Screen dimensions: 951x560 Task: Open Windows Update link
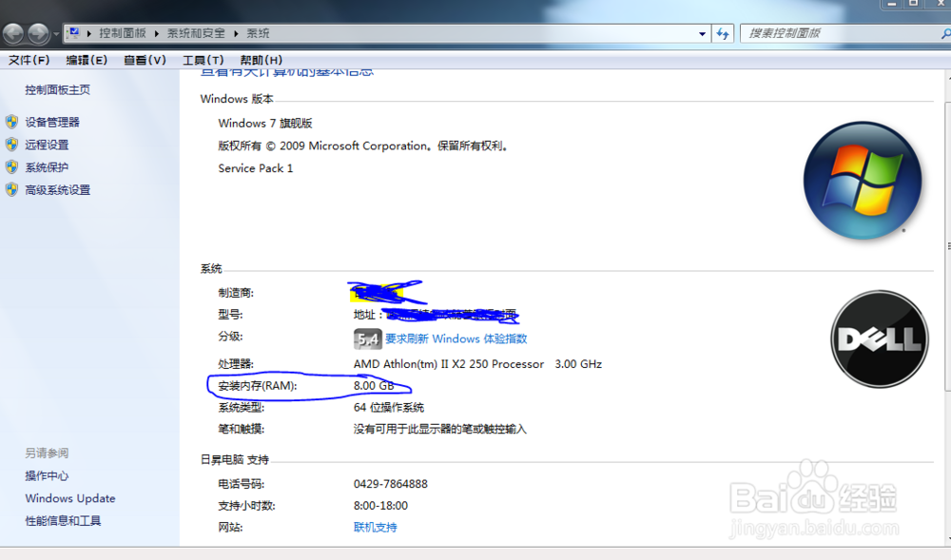click(70, 498)
